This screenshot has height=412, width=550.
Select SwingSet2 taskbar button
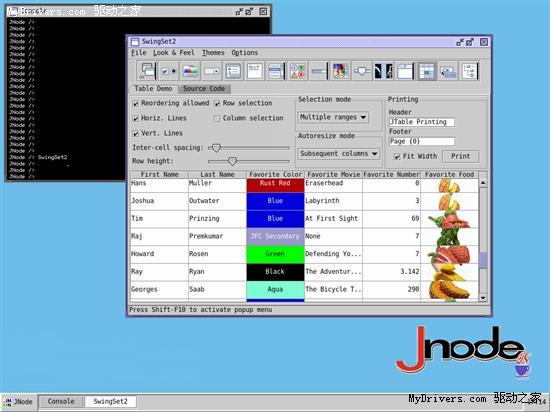[x=110, y=401]
